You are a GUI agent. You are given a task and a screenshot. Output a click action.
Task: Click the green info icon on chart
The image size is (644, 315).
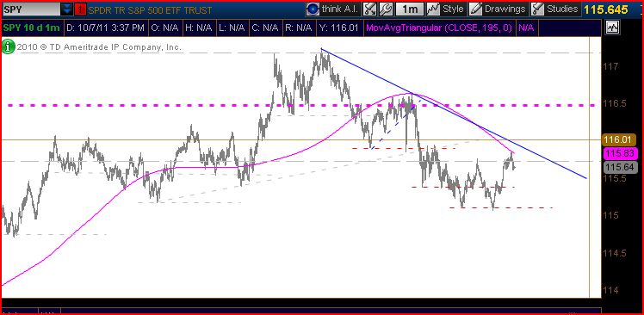tap(9, 46)
